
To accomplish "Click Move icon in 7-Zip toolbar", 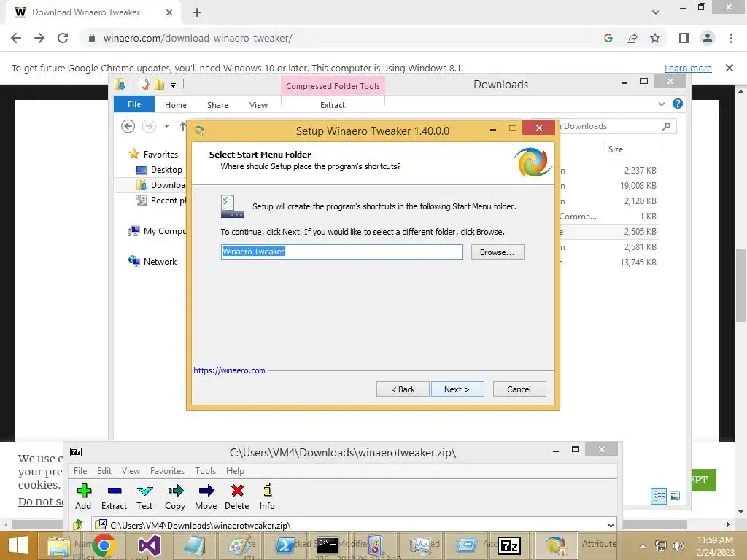I will coord(206,497).
